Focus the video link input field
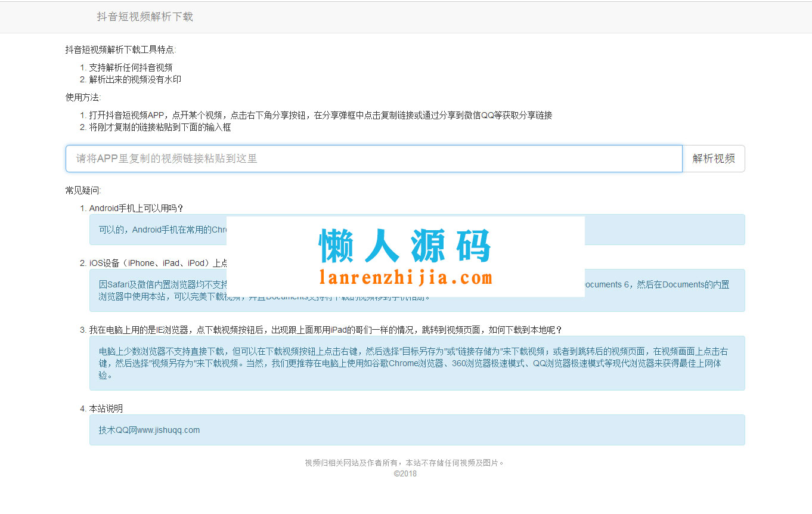Screen dimensions: 812x514 (x=374, y=159)
